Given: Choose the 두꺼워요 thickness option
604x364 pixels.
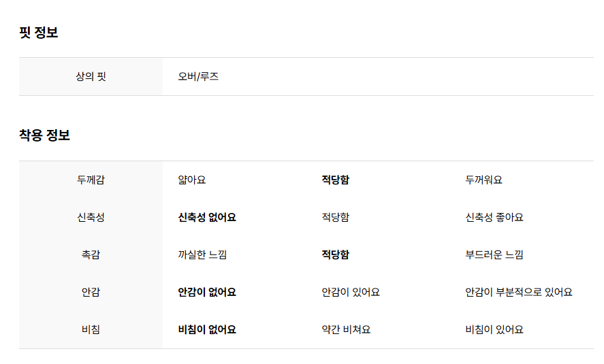Looking at the screenshot, I should (484, 180).
